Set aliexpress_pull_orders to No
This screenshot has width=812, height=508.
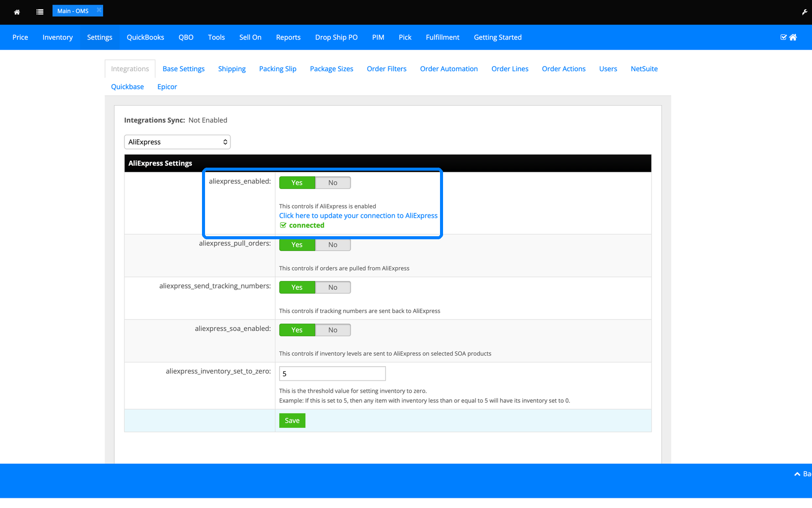click(333, 244)
